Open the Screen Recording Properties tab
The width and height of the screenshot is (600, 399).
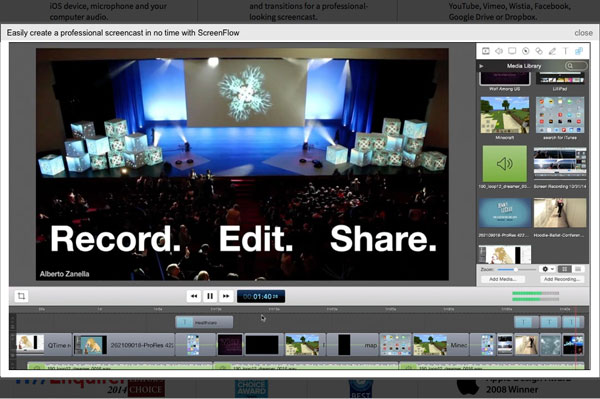(512, 51)
